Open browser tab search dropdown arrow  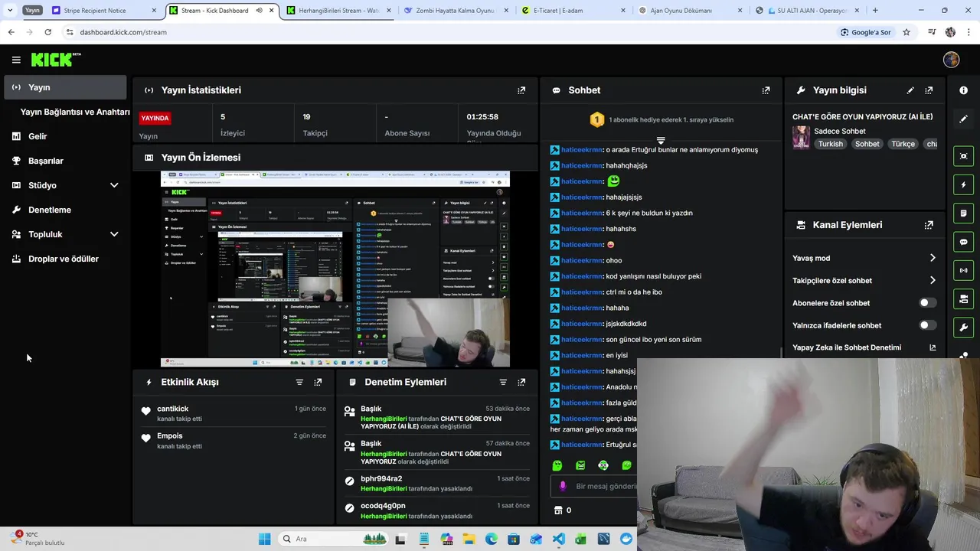pos(11,11)
